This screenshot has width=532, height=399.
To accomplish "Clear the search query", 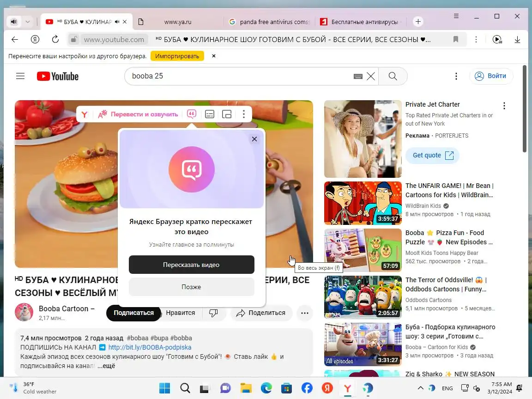I will [x=371, y=76].
